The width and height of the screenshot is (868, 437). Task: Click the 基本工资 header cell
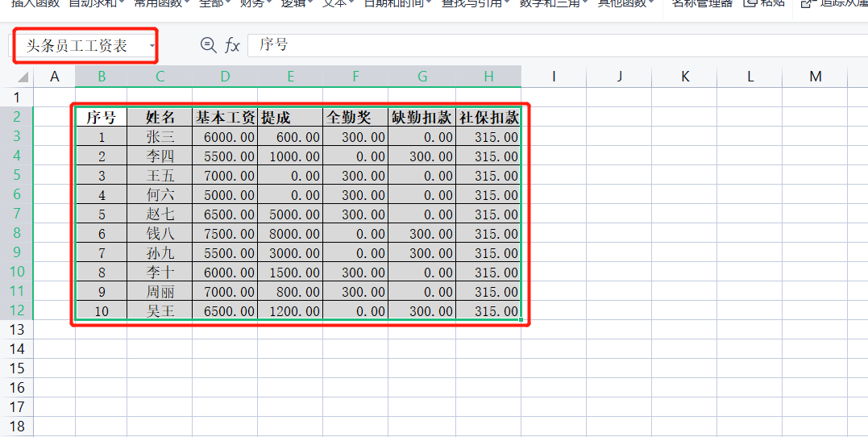point(225,117)
